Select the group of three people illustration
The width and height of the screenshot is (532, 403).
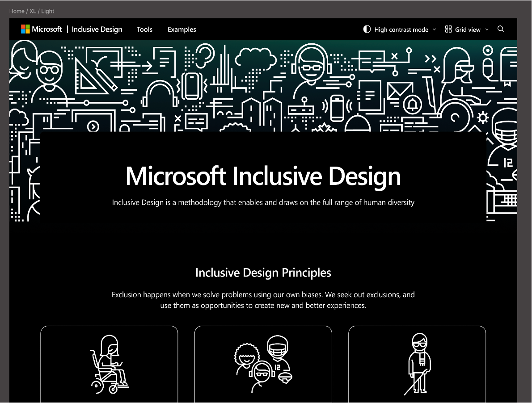pyautogui.click(x=263, y=364)
